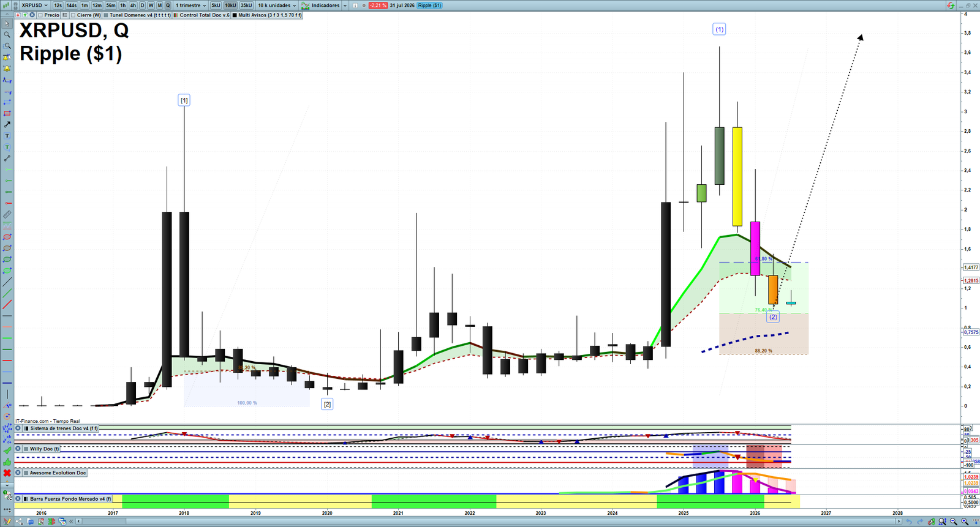The image size is (980, 527).
Task: Select the brown ellipse drawing tool
Action: click(7, 249)
